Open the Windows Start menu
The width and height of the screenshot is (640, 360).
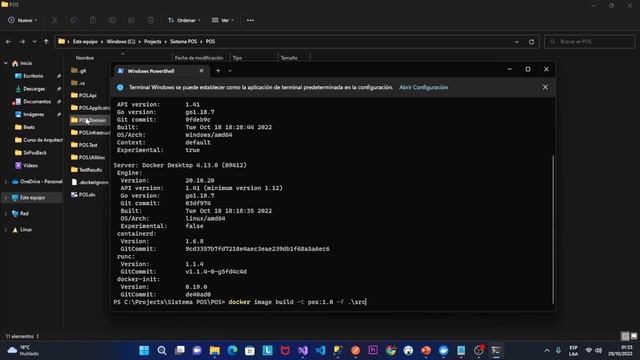click(x=144, y=351)
